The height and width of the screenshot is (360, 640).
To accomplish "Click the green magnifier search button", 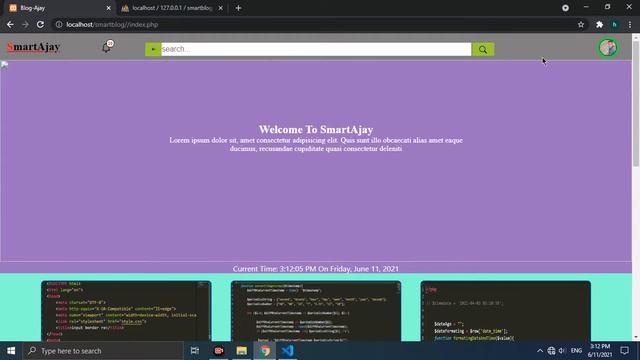I will [483, 49].
